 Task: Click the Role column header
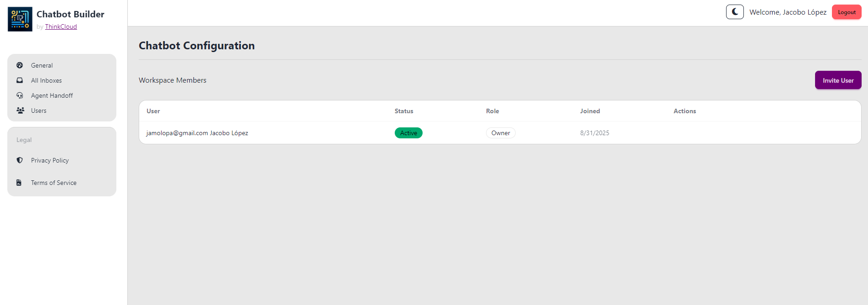coord(492,111)
